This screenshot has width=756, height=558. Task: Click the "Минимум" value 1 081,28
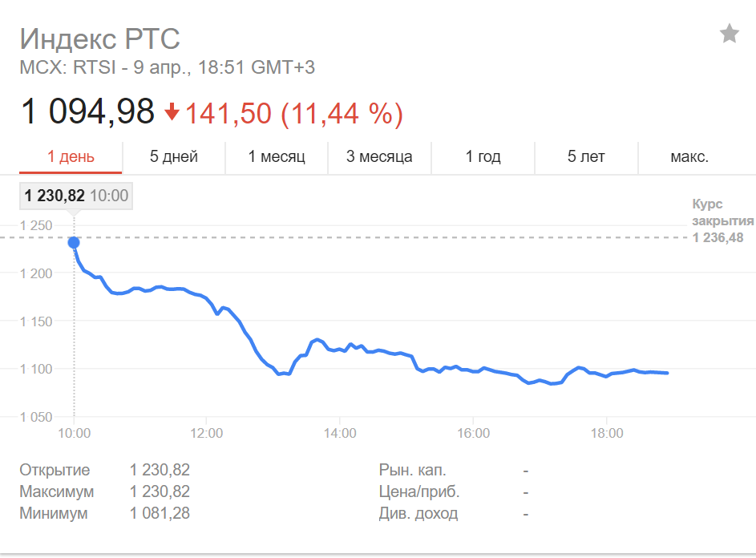(x=160, y=514)
